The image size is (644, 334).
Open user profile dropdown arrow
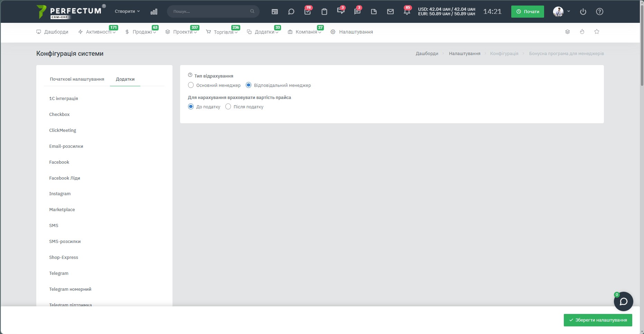coord(569,11)
